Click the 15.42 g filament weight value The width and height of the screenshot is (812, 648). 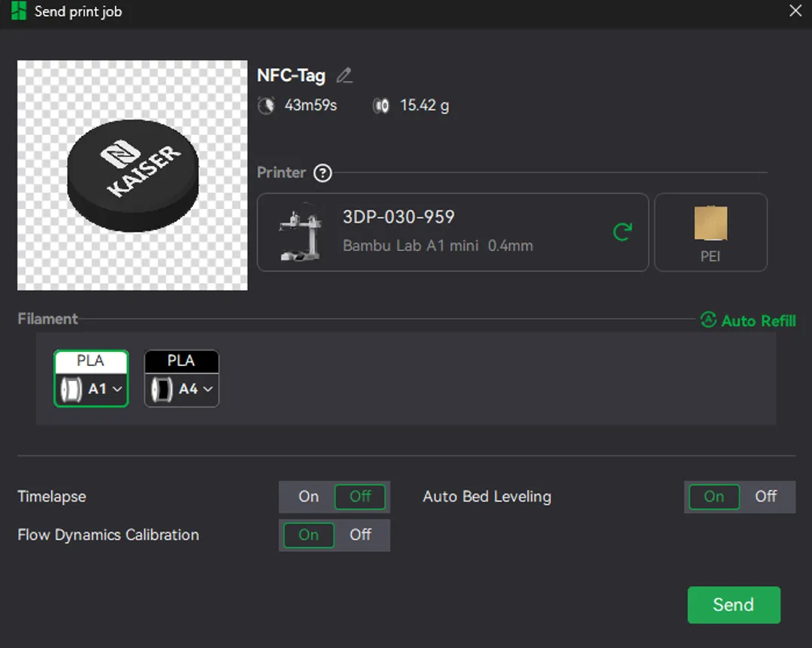click(424, 106)
